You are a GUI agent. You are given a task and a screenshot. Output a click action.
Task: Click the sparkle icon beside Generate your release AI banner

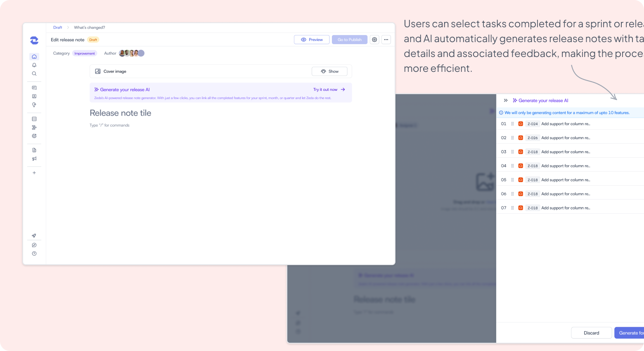pos(97,90)
